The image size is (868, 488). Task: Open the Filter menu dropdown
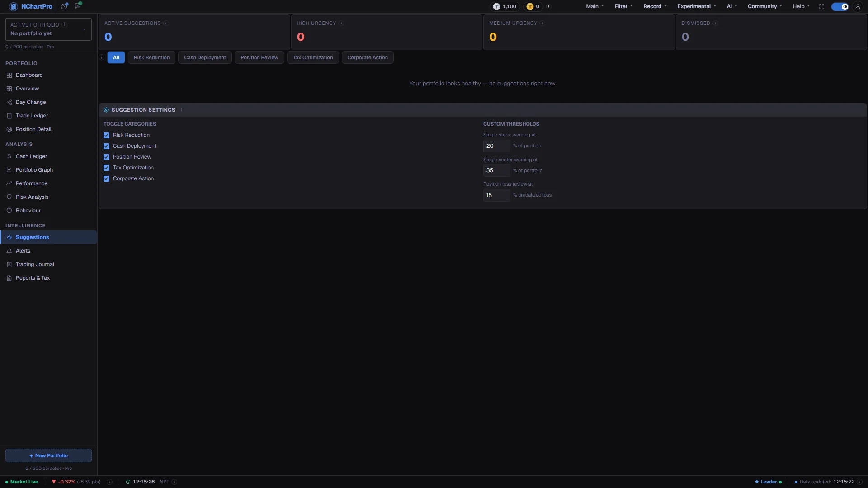pos(623,6)
